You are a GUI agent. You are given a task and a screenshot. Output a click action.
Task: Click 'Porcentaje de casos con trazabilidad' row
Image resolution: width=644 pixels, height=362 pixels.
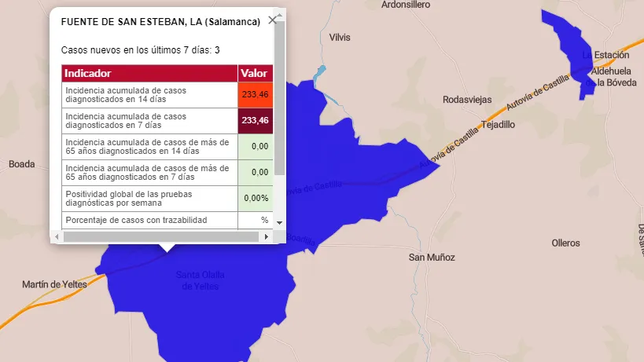[149, 220]
